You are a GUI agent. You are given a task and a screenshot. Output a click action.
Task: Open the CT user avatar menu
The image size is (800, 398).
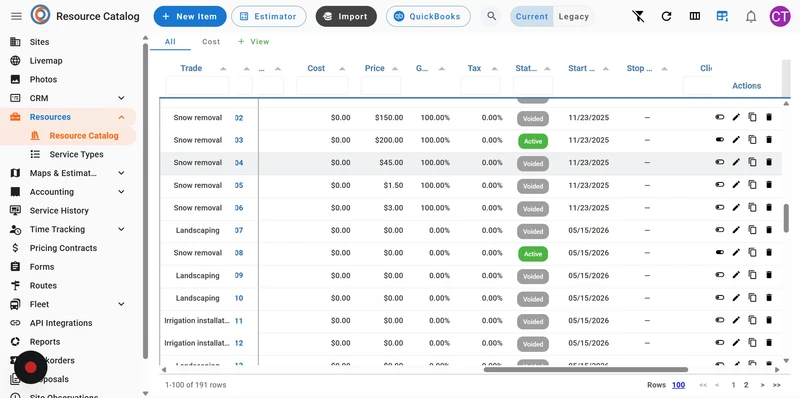[780, 16]
